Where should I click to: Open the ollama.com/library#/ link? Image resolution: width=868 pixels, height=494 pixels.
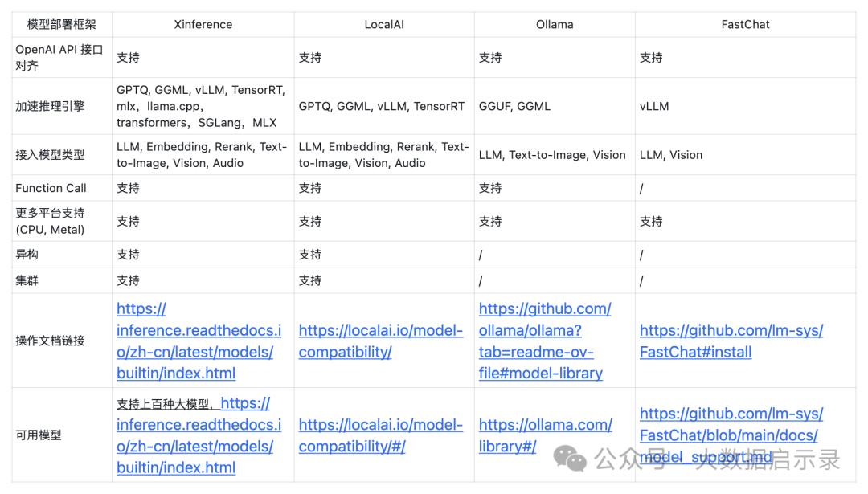tap(545, 435)
